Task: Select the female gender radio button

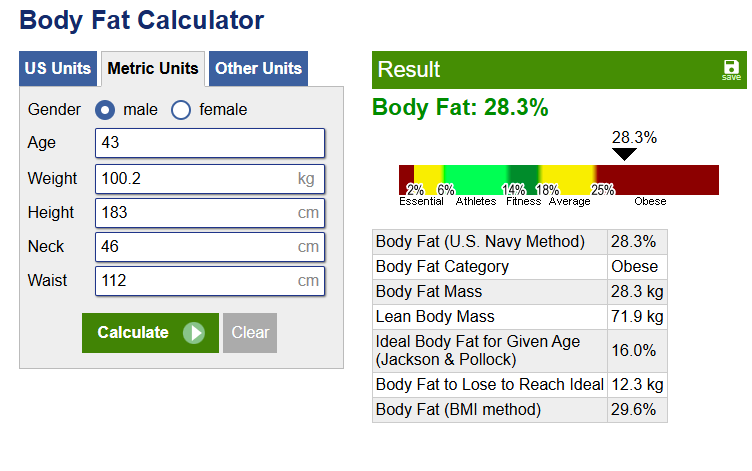Action: pyautogui.click(x=181, y=110)
